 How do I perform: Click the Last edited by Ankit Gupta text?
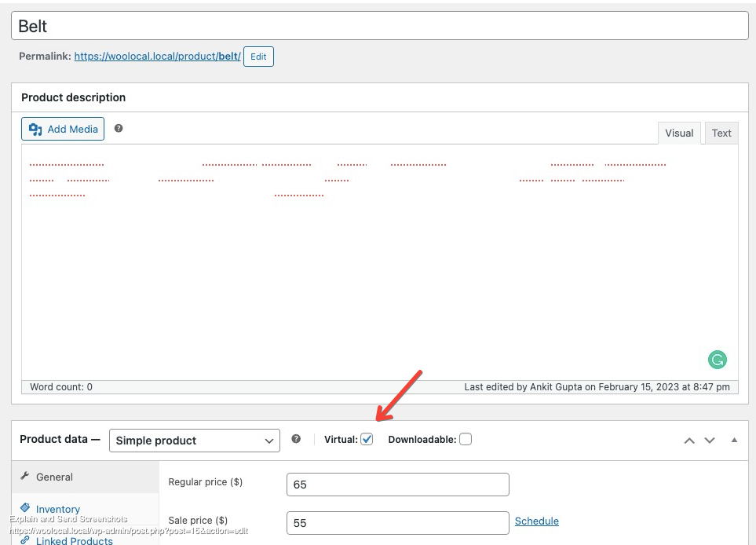[x=597, y=387]
